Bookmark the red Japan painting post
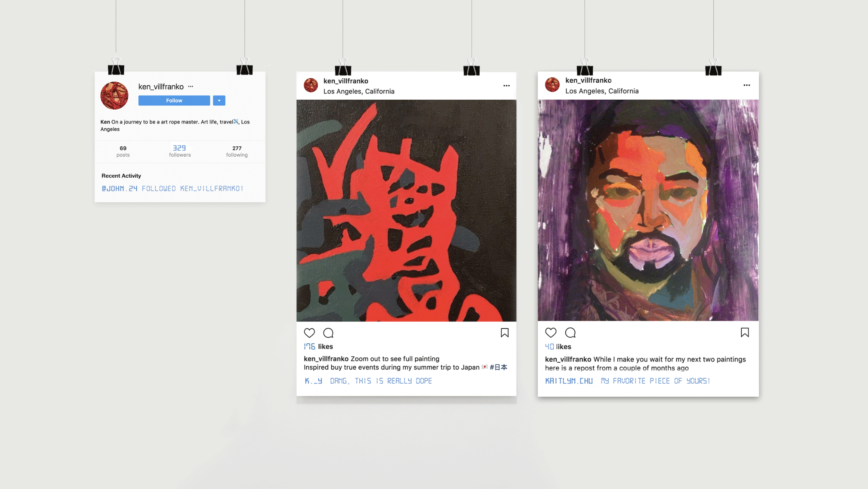Image resolution: width=868 pixels, height=489 pixels. point(505,333)
